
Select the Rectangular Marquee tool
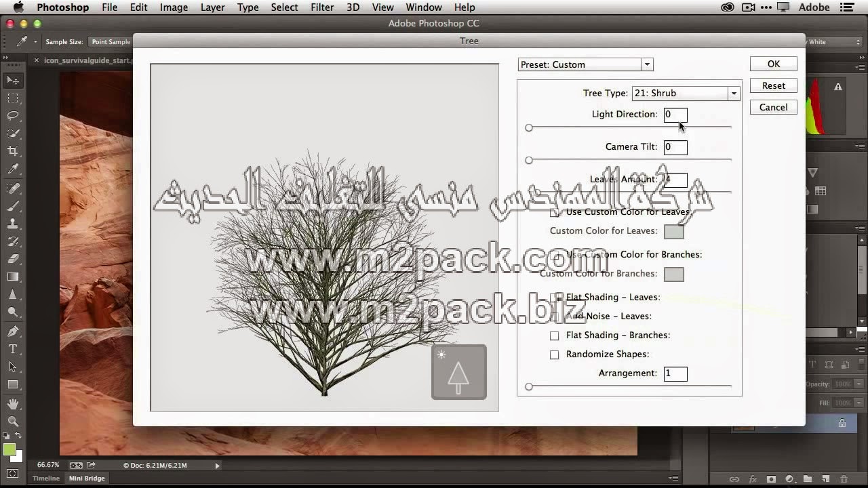(x=13, y=98)
